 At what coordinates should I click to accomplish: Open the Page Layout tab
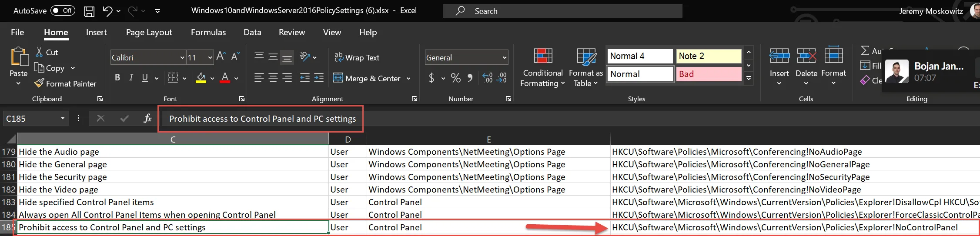[149, 33]
